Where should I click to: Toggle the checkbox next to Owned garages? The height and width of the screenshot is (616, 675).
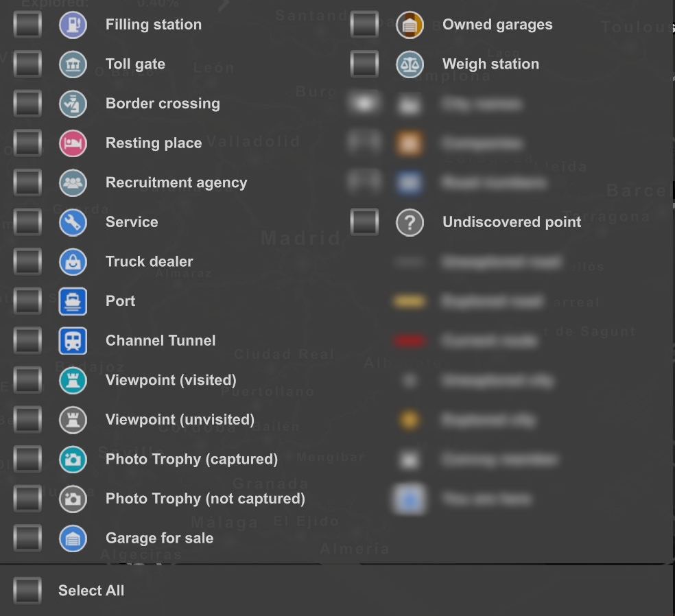click(364, 24)
